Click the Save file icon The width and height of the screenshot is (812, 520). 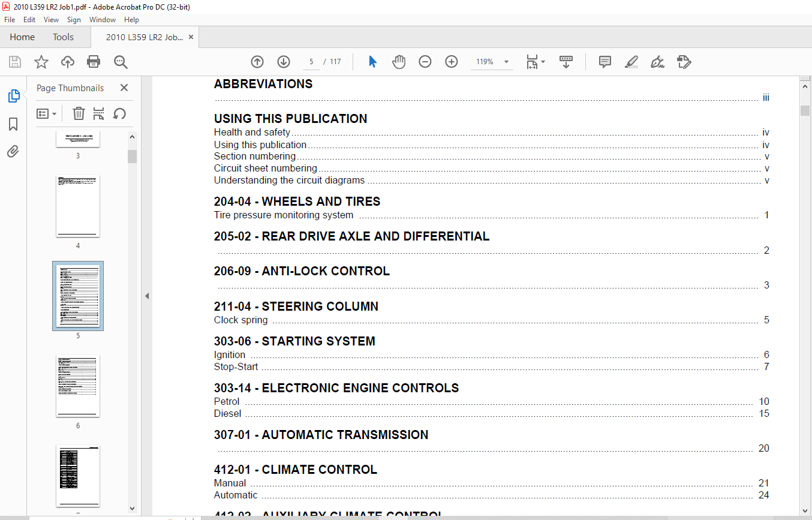pyautogui.click(x=15, y=62)
